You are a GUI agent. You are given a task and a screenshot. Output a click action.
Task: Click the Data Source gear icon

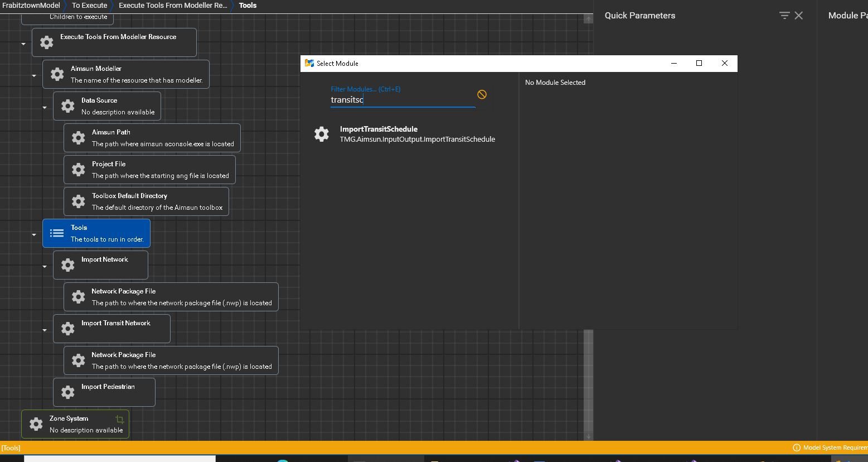[67, 105]
